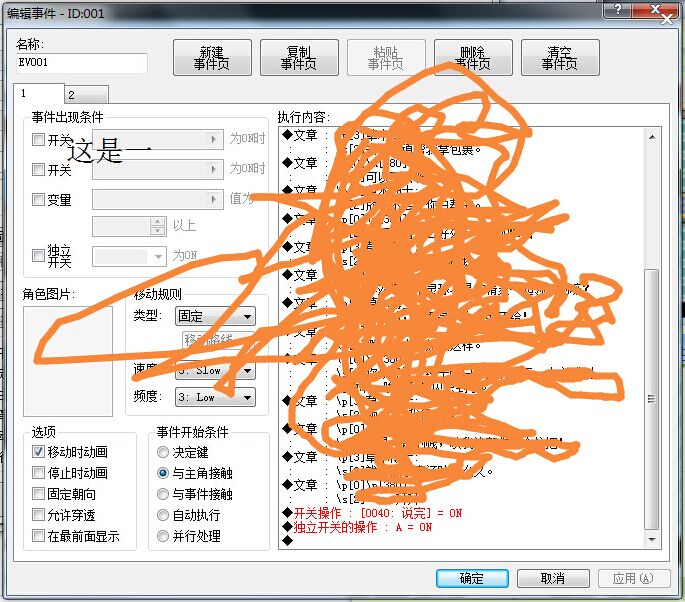Select the 并行处理 trigger radio button
Viewport: 685px width, 602px height.
(x=163, y=536)
